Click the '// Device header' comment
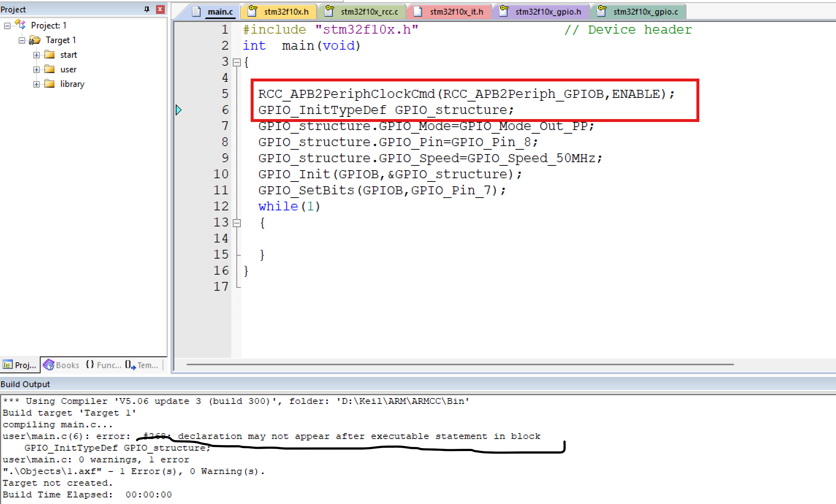Image resolution: width=836 pixels, height=504 pixels. (628, 30)
